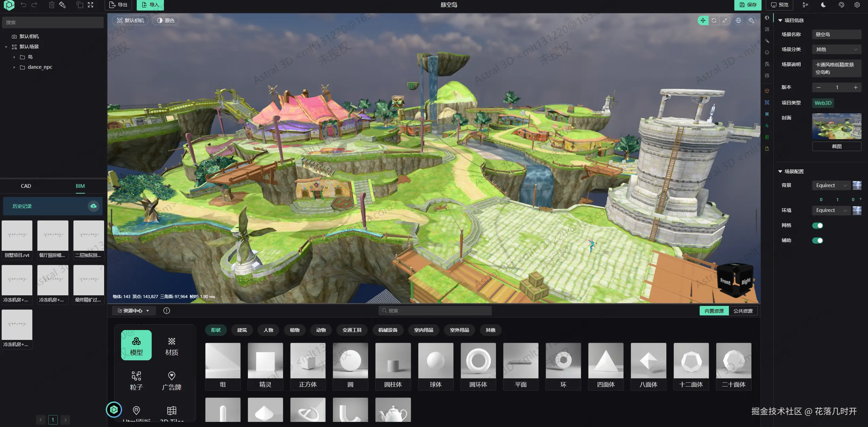Click the 截图 screenshot button
The width and height of the screenshot is (868, 427).
click(x=836, y=146)
